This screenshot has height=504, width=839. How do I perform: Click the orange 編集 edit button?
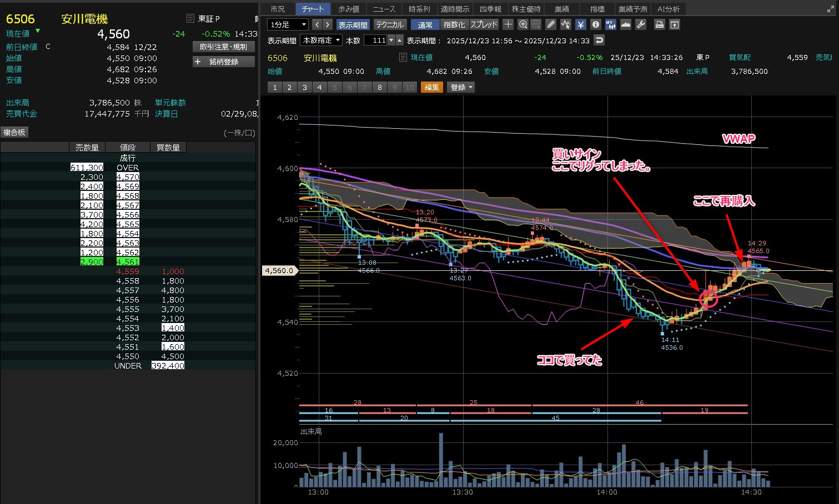431,87
